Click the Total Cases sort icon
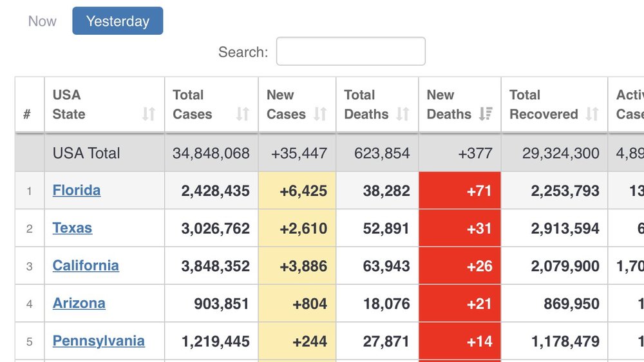This screenshot has width=644, height=362. pyautogui.click(x=242, y=114)
